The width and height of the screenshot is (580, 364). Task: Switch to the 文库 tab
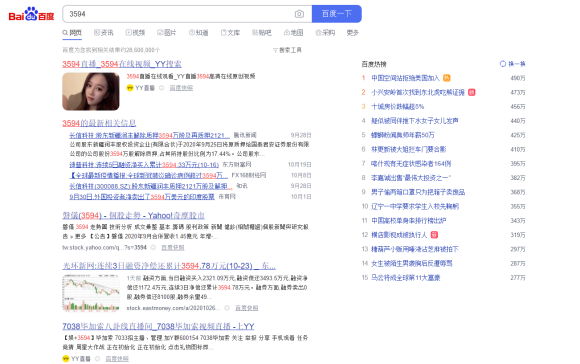(230, 33)
